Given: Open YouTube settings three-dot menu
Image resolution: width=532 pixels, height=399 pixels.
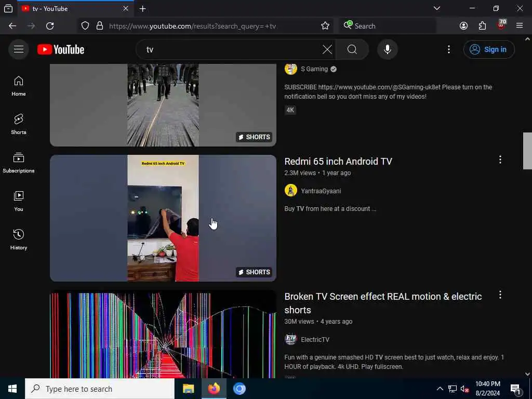Looking at the screenshot, I should coord(448,49).
